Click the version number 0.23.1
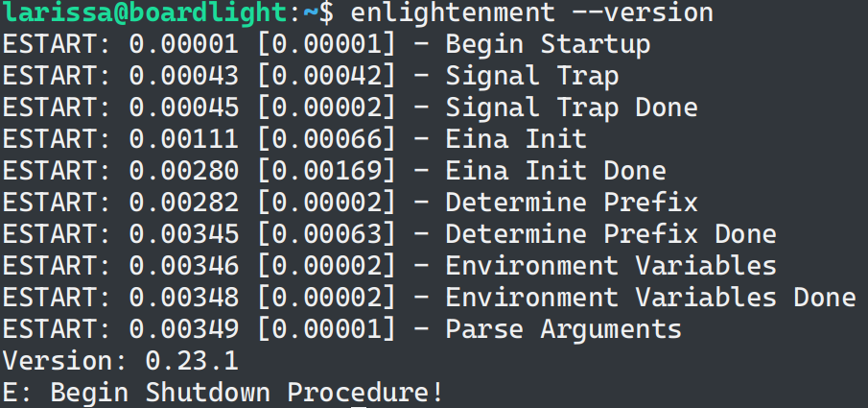This screenshot has width=868, height=408. pos(192,362)
